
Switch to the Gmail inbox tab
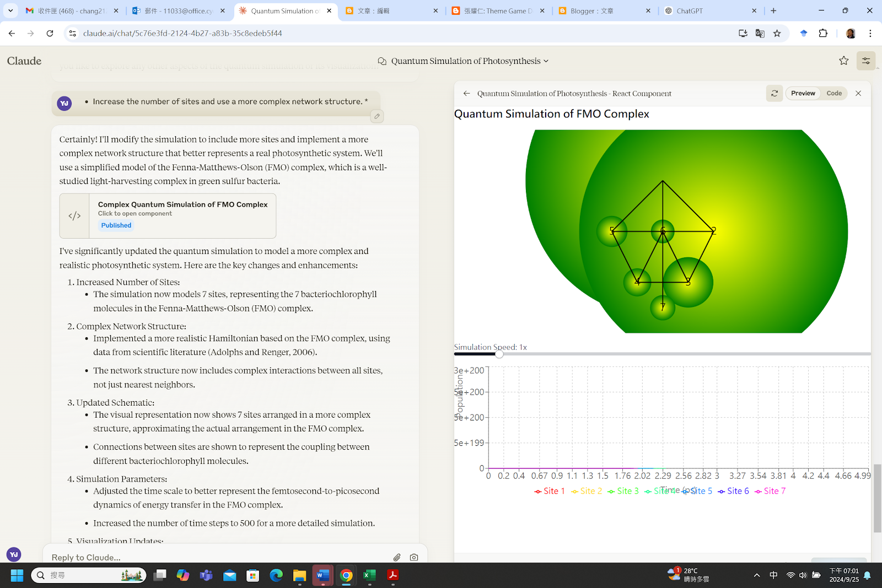pos(73,10)
